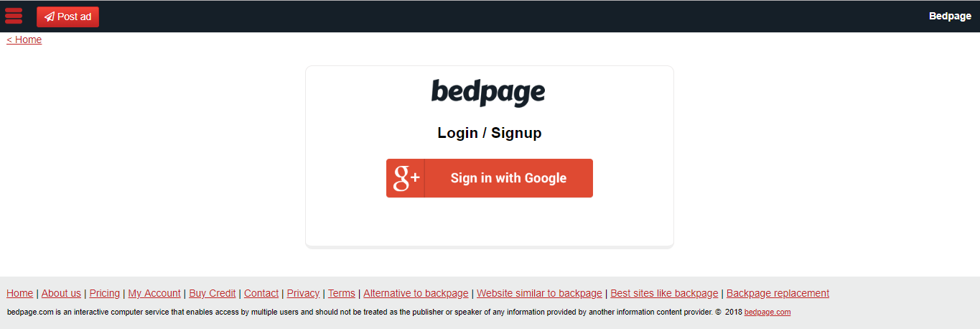This screenshot has width=980, height=329.
Task: Click the Google plus icon
Action: click(x=406, y=178)
